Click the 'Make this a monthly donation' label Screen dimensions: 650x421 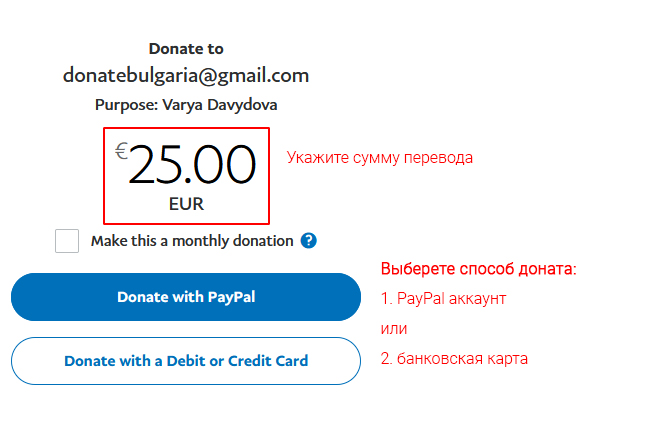(x=192, y=241)
